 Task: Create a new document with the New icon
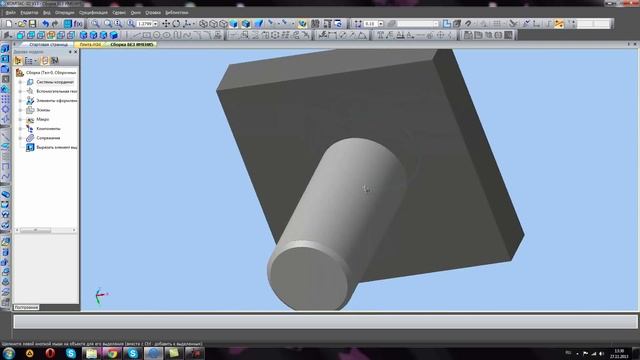click(9, 24)
